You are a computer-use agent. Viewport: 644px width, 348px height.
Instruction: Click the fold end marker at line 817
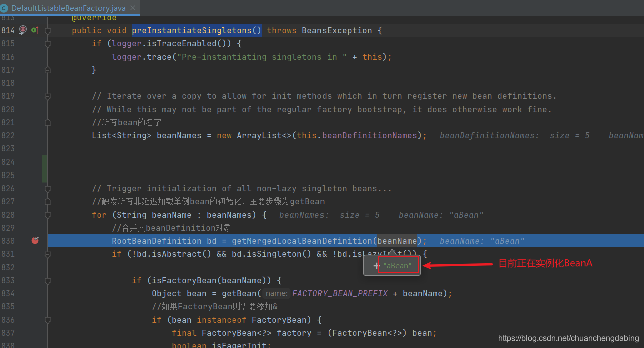(48, 70)
